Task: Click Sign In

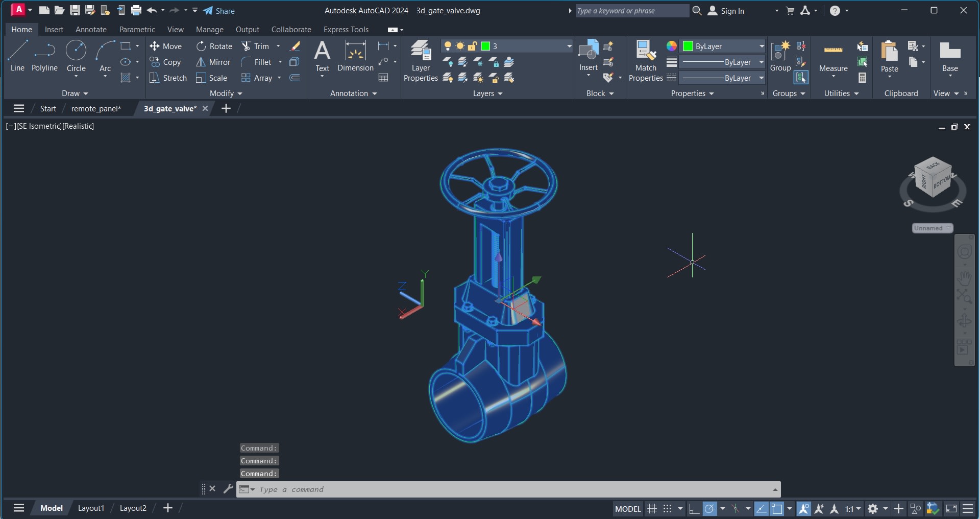Action: [x=729, y=11]
